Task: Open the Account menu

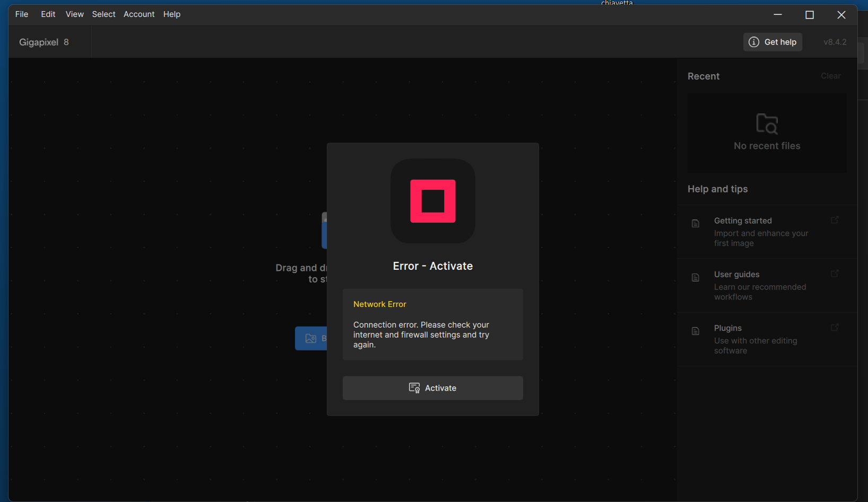Action: coord(139,14)
